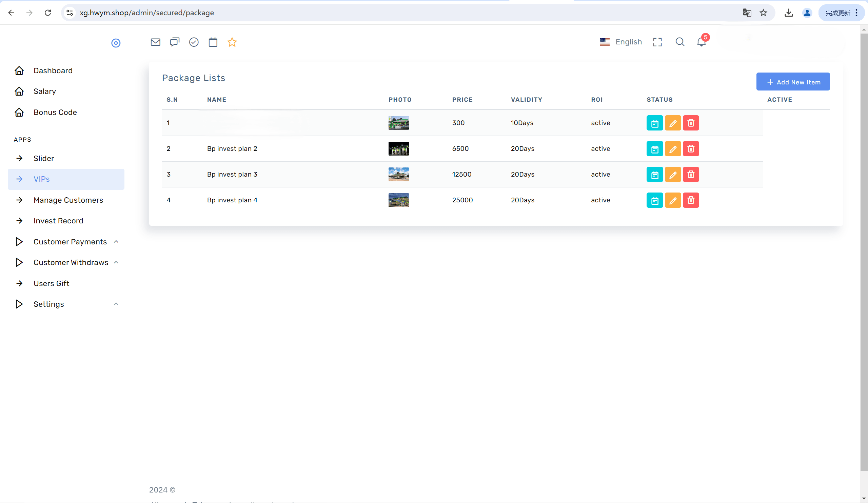The width and height of the screenshot is (868, 503).
Task: Expand Customer Withdraws submenu
Action: coord(71,262)
